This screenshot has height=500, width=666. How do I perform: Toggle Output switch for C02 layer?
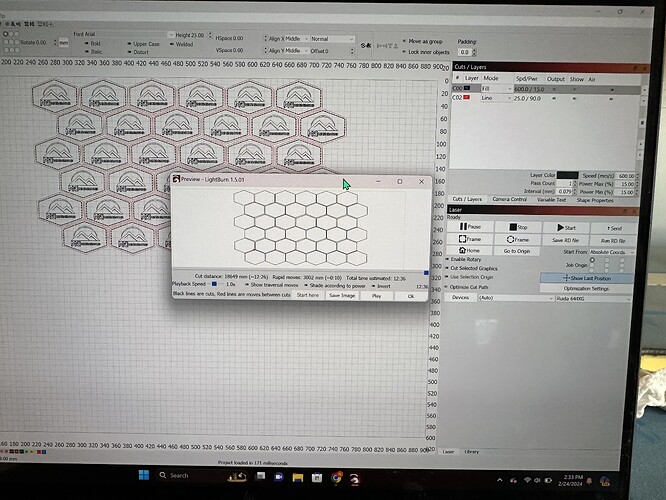[554, 98]
